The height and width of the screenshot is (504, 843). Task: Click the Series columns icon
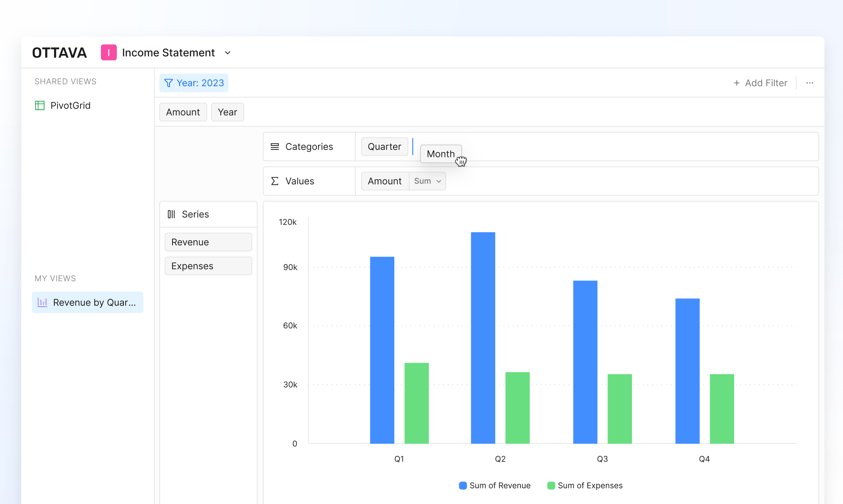[171, 214]
